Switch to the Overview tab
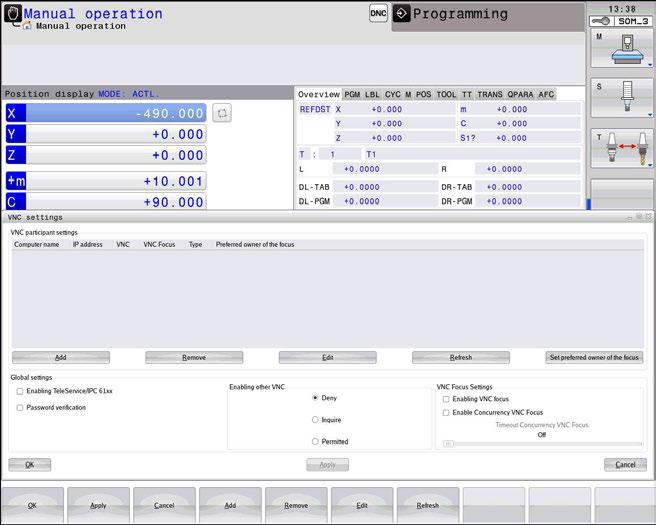This screenshot has height=525, width=656. (319, 95)
